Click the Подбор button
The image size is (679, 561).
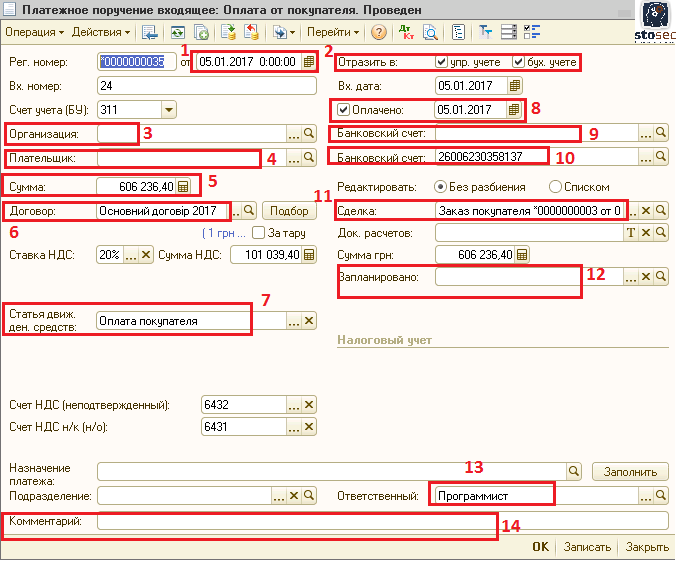click(x=289, y=211)
